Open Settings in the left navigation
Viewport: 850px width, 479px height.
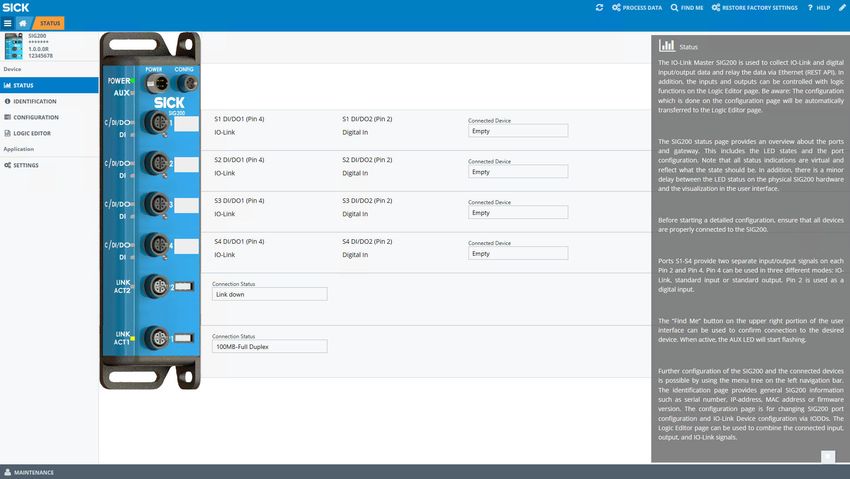point(25,165)
